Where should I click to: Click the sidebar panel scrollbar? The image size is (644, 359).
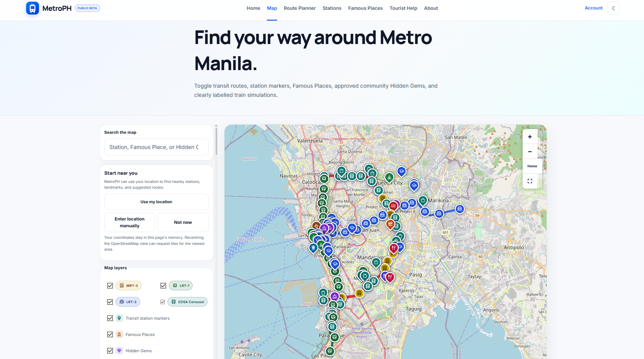click(216, 141)
